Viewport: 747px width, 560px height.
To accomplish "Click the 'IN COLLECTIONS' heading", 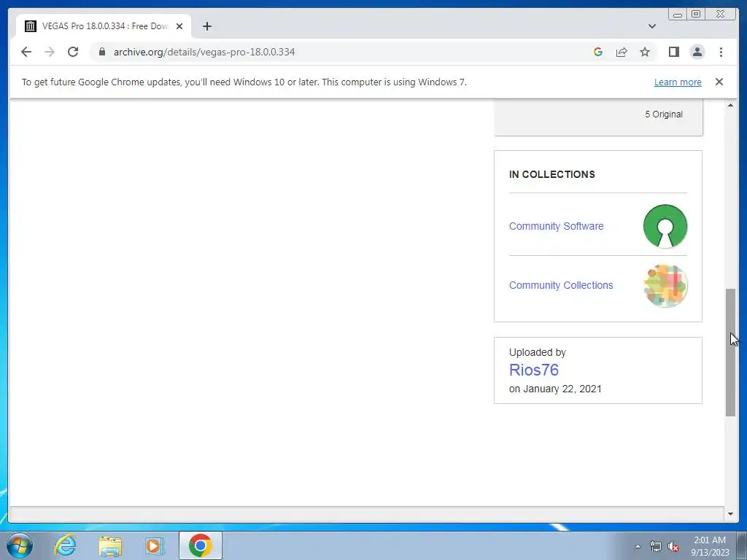I will [551, 174].
